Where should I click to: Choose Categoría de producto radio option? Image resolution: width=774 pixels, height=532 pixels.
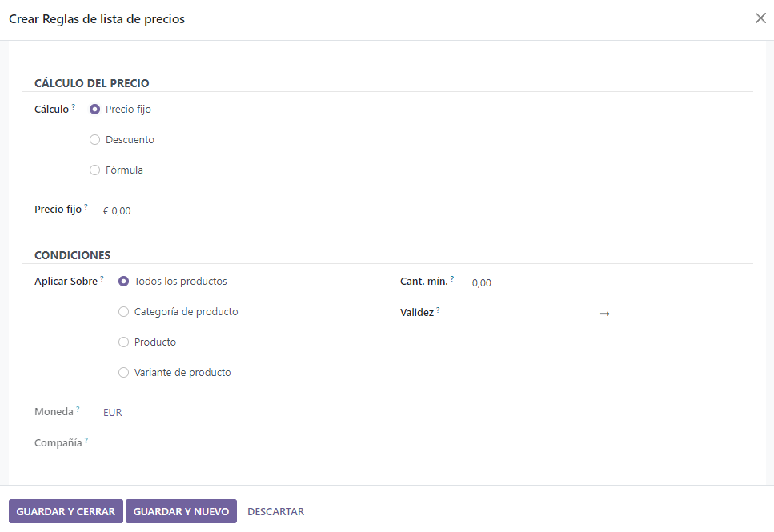pyautogui.click(x=124, y=312)
